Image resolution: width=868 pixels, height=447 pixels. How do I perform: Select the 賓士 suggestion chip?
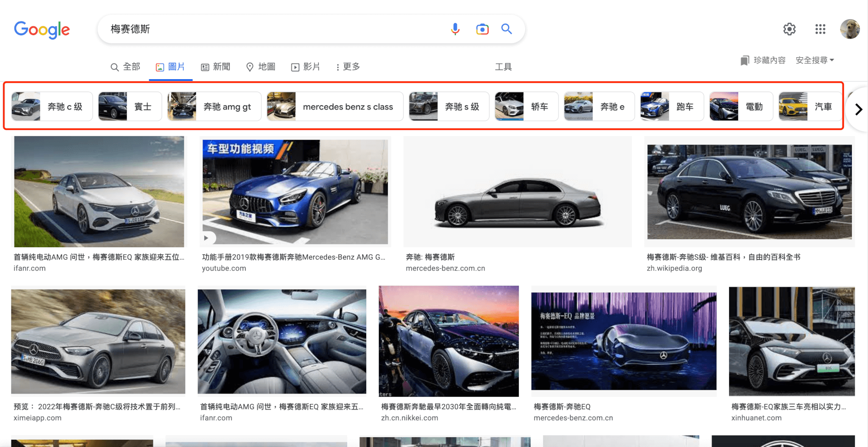[130, 106]
